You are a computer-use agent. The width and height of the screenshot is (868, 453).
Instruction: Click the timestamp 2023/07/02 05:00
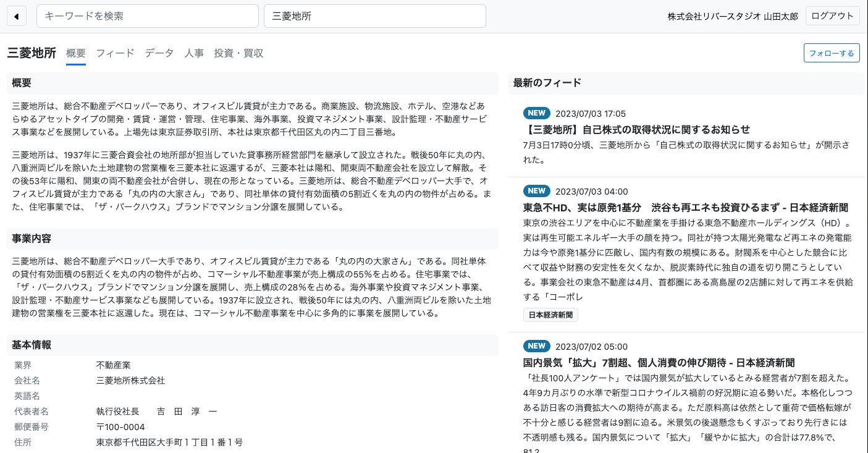click(592, 347)
